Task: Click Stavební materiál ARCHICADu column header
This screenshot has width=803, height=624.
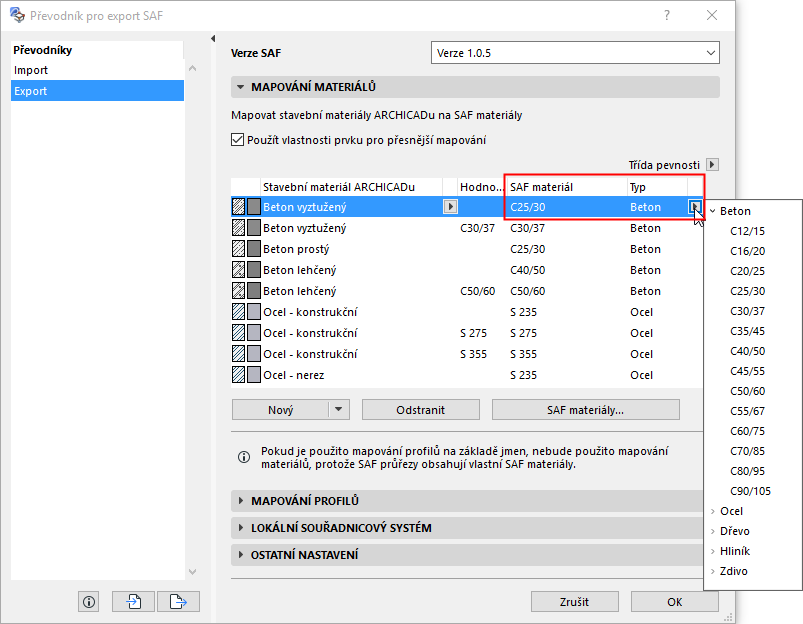Action: point(351,187)
